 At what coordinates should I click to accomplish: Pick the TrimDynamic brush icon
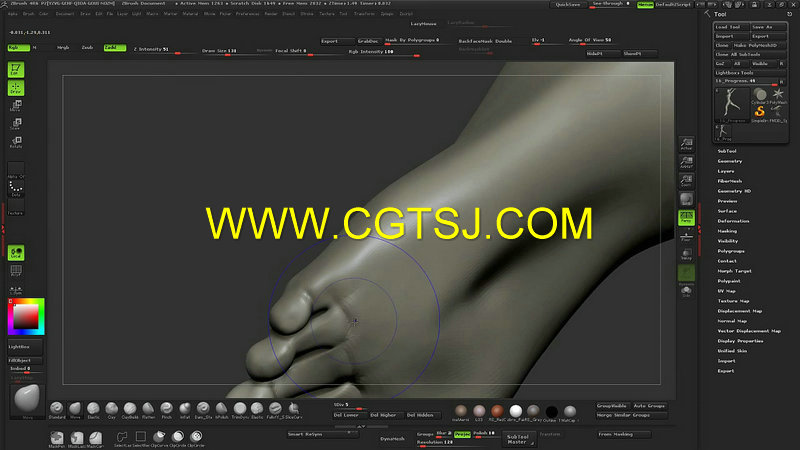(240, 409)
